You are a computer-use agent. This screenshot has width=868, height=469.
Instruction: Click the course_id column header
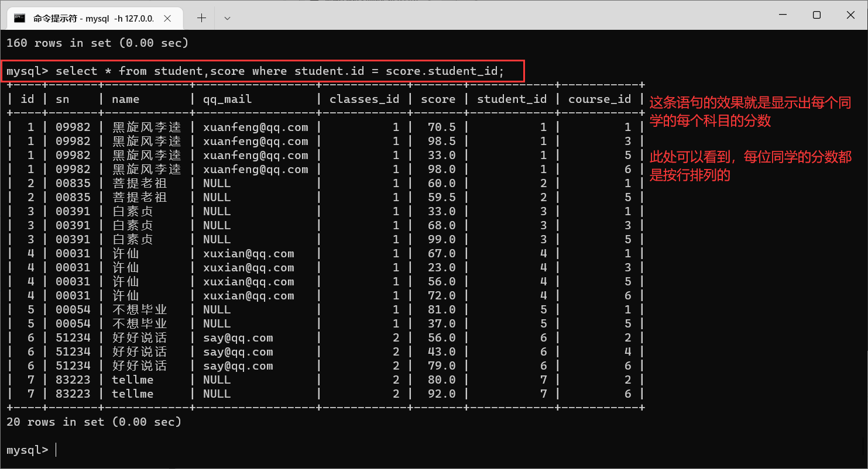pyautogui.click(x=599, y=99)
